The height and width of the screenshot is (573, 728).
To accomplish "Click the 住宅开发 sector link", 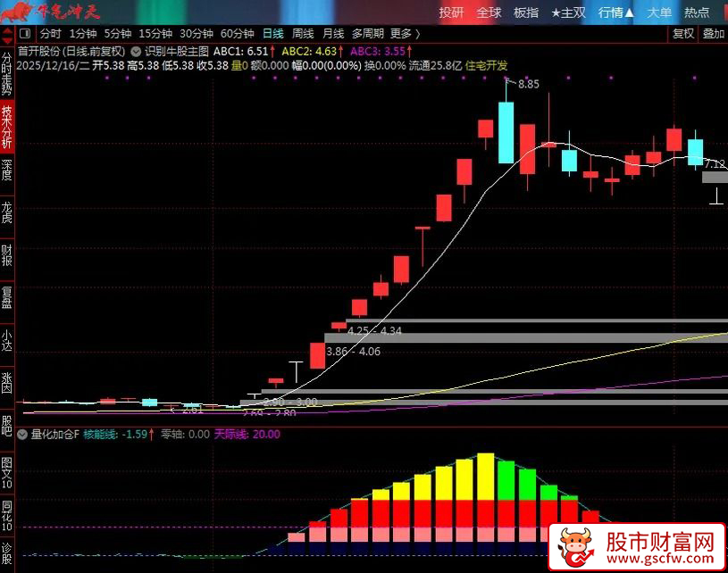I will pyautogui.click(x=485, y=63).
